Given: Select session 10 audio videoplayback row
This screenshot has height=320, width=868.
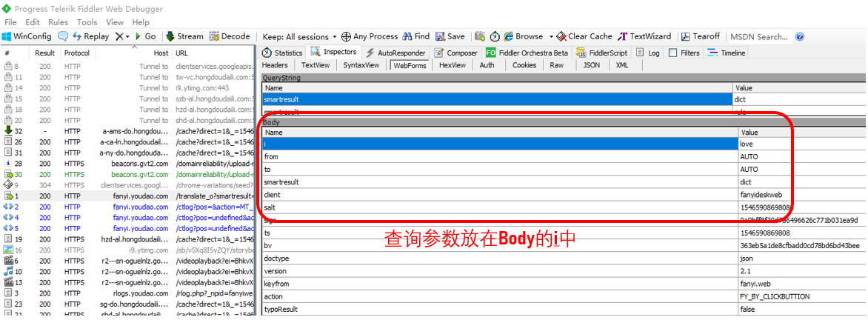Looking at the screenshot, I should (127, 271).
